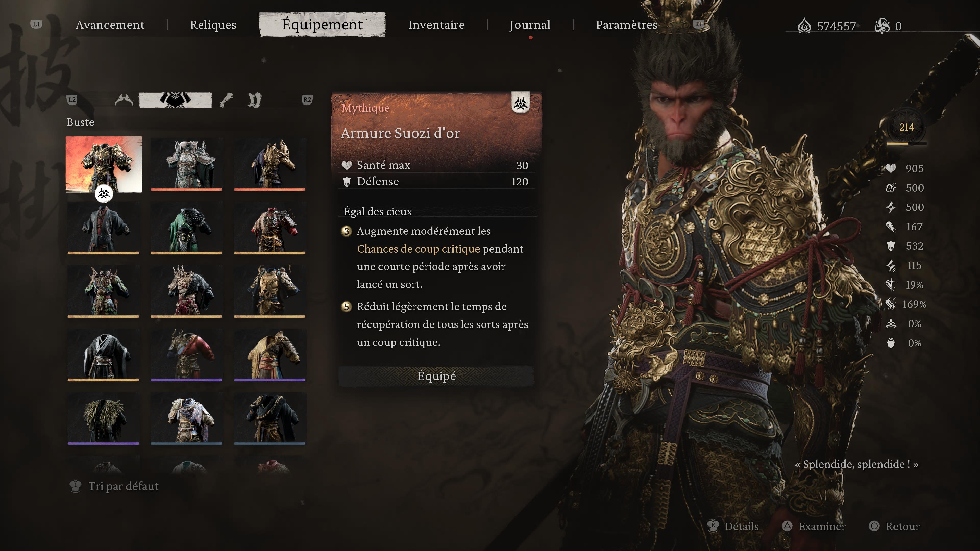Open the Journal tab

click(x=530, y=25)
